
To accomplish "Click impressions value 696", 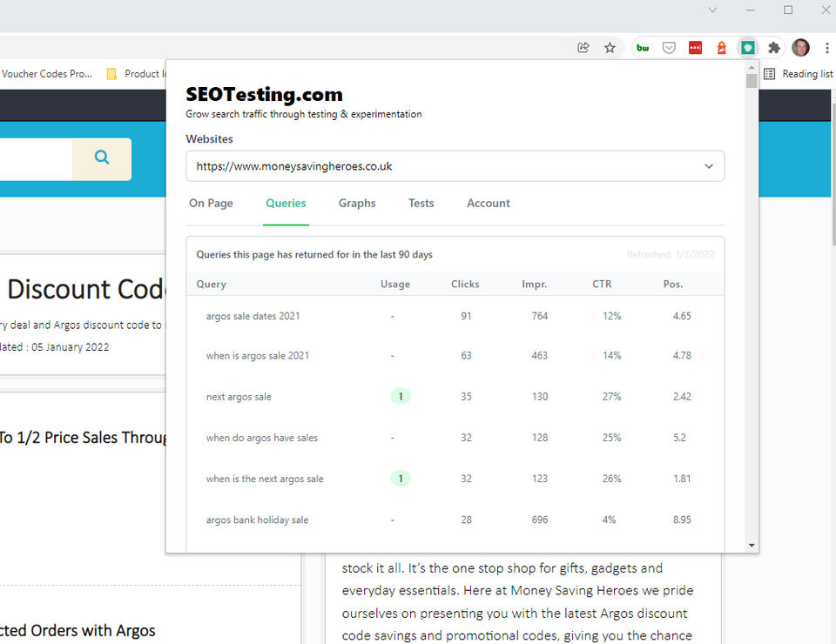I will point(540,520).
